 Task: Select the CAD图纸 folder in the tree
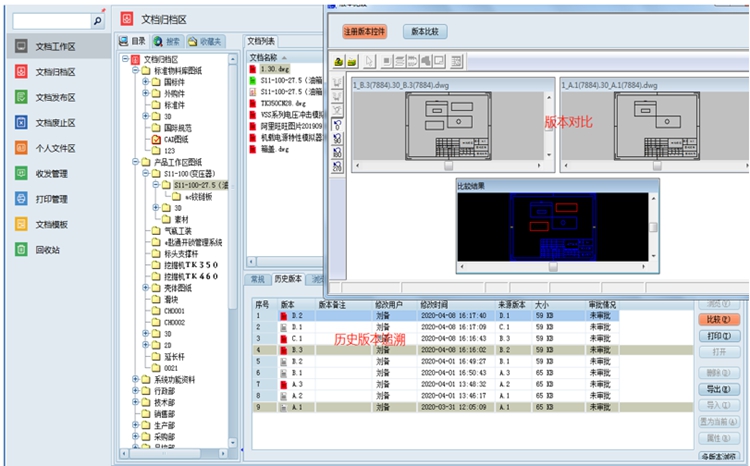(x=176, y=139)
